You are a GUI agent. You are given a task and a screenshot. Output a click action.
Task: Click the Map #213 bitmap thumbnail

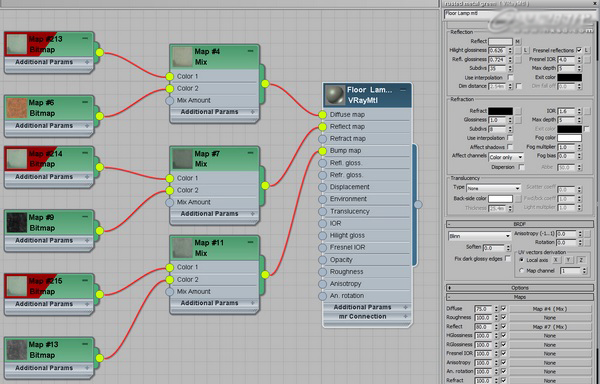click(16, 44)
